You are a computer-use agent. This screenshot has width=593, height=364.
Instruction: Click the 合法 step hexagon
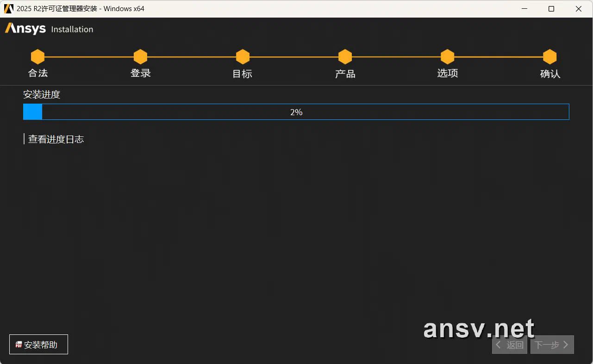click(37, 57)
